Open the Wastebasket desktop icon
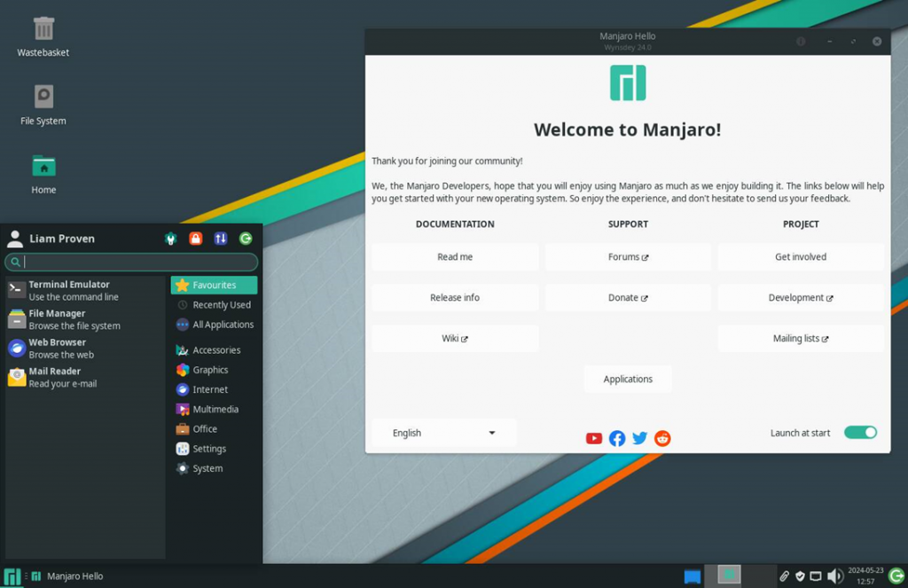The image size is (908, 588). [x=43, y=29]
